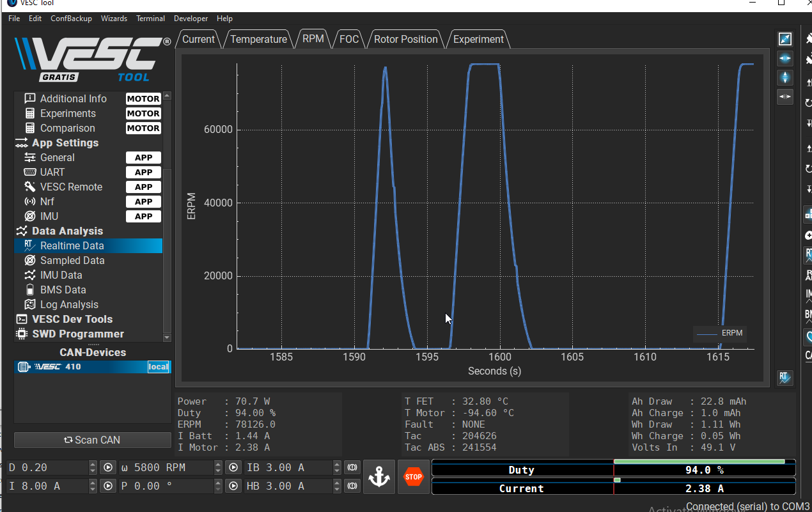Image resolution: width=812 pixels, height=512 pixels.
Task: Toggle plot auto-rescale button
Action: click(x=785, y=40)
